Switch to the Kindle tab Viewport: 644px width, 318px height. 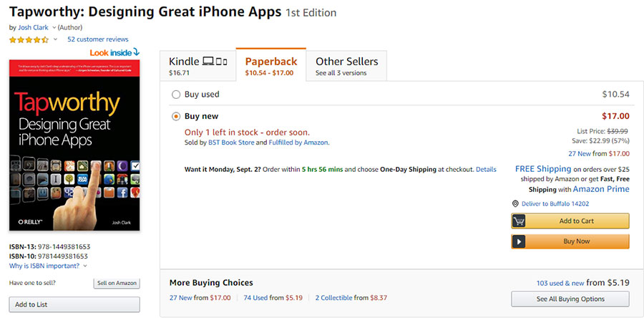point(198,66)
